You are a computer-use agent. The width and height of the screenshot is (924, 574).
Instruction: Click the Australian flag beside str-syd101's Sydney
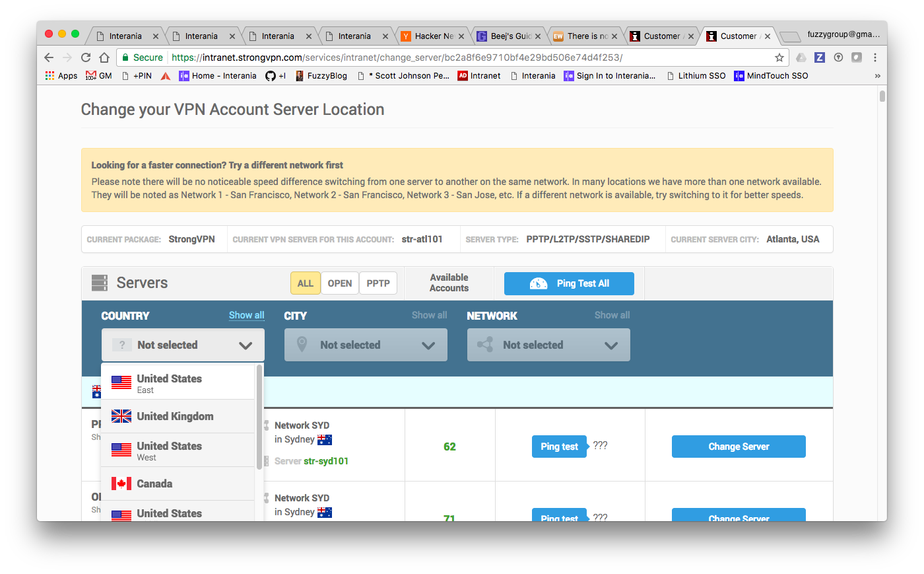coord(325,440)
